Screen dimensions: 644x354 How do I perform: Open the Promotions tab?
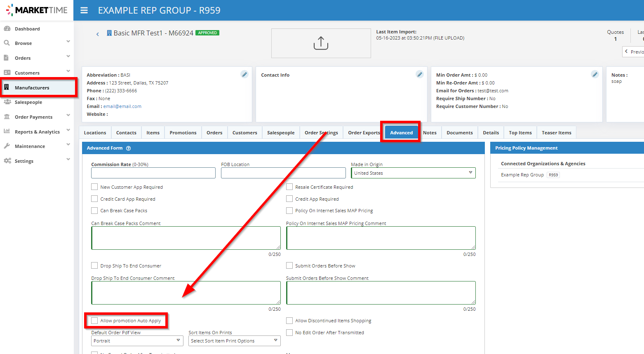coord(183,133)
